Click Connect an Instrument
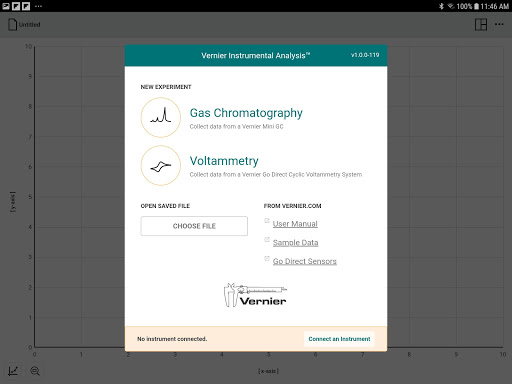 (x=339, y=339)
